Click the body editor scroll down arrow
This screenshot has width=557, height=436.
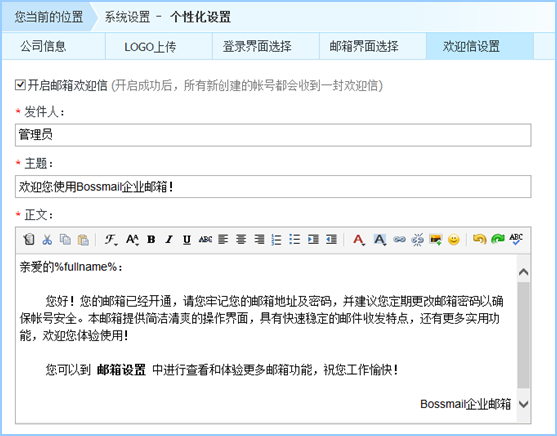(x=523, y=404)
